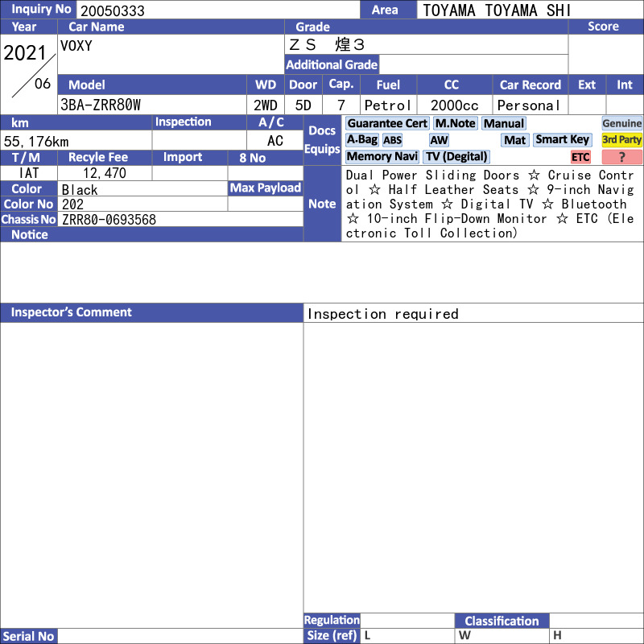Select the AW equipment badge

pos(439,140)
